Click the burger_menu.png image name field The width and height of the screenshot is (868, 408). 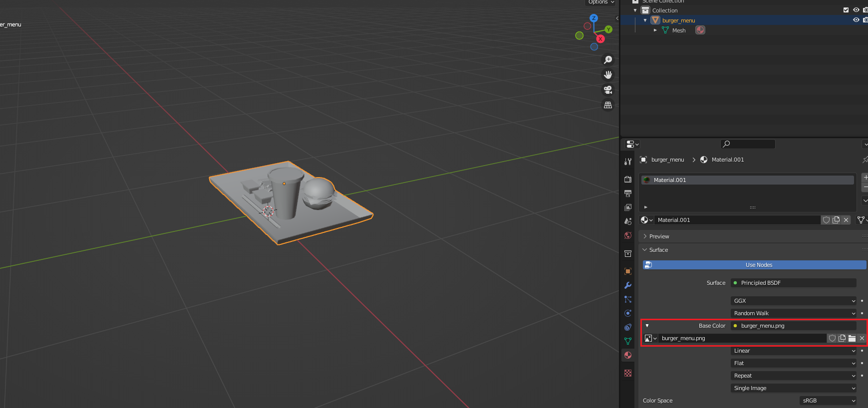point(743,338)
